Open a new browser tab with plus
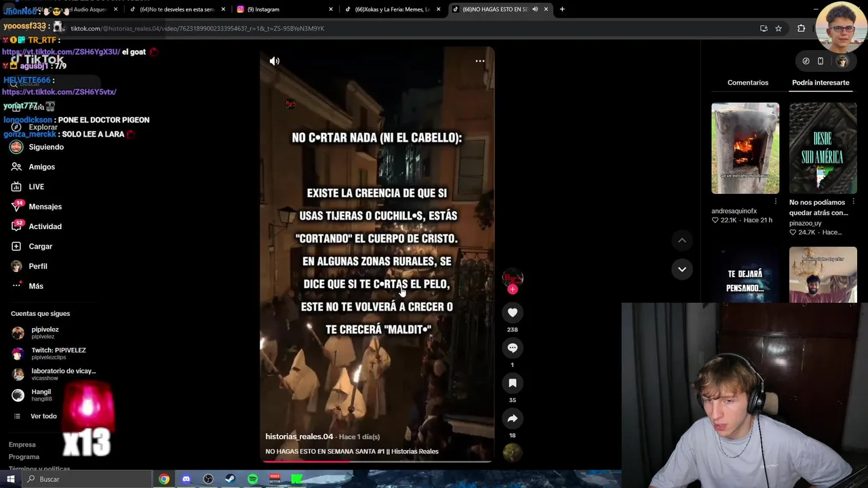Image resolution: width=868 pixels, height=488 pixels. [562, 9]
